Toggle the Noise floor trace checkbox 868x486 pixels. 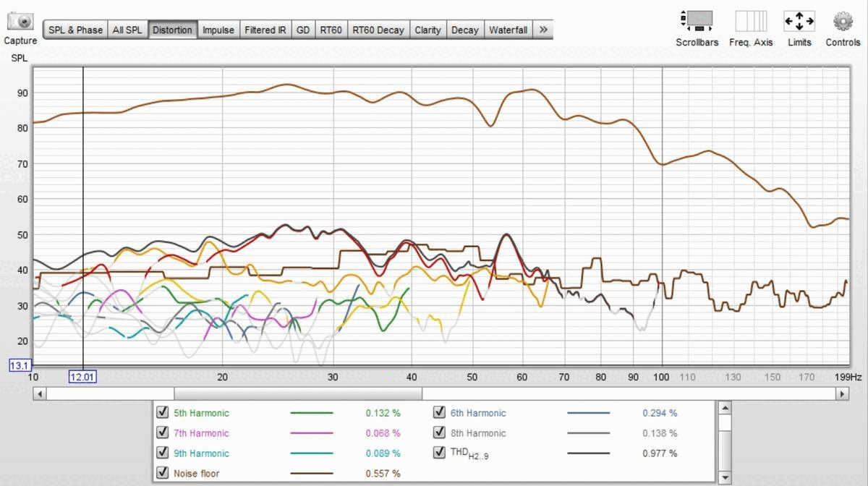point(163,474)
